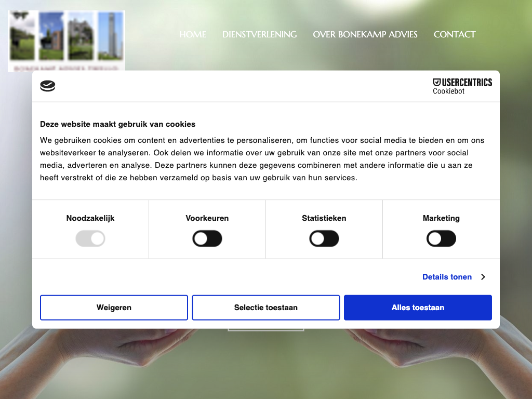The width and height of the screenshot is (532, 399).
Task: Navigate to the Contact page
Action: 455,34
